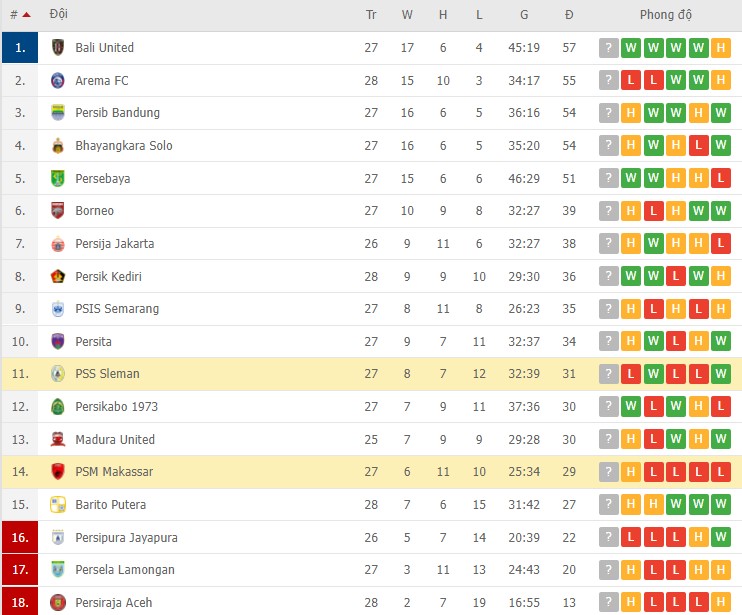The width and height of the screenshot is (742, 615).
Task: Click the PSM Makassar club crest
Action: pyautogui.click(x=57, y=472)
